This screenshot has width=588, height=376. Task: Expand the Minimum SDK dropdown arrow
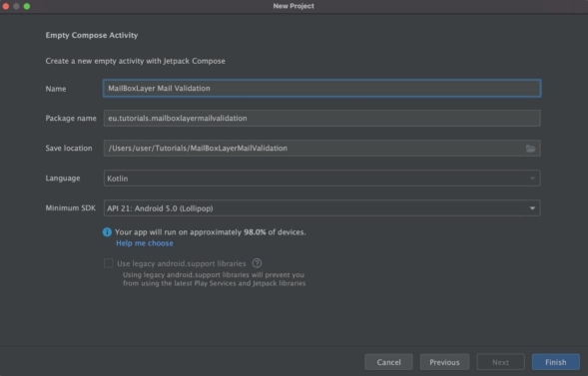pyautogui.click(x=532, y=208)
